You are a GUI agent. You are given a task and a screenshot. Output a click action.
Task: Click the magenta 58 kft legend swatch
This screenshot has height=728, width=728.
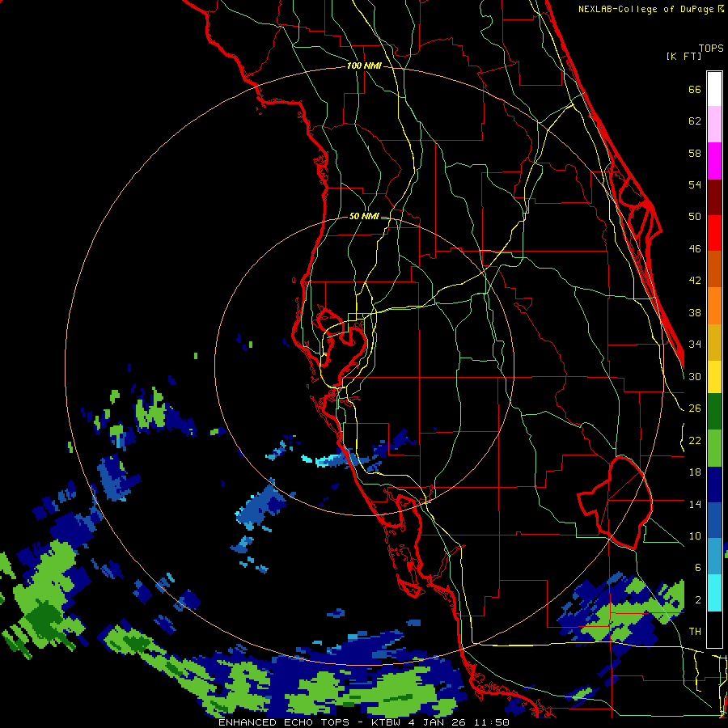point(714,160)
